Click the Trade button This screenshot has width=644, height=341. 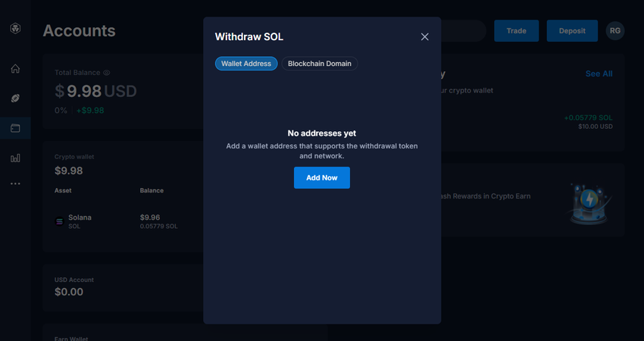tap(516, 31)
